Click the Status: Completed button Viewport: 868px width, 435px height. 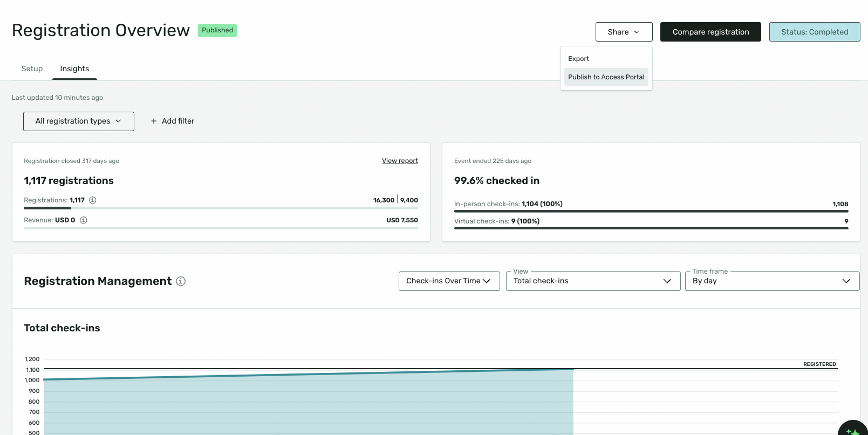coord(815,32)
